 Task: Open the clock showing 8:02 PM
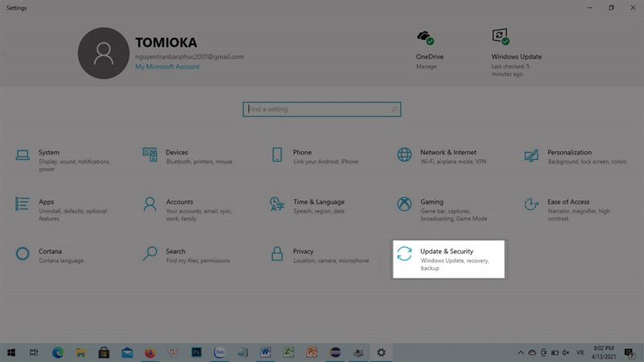pos(603,352)
